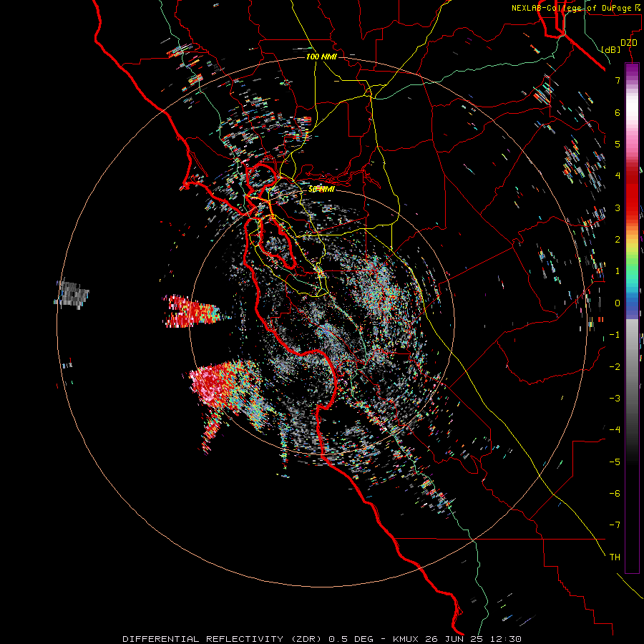Screen dimensions: 644x644
Task: Click the 4 value on the scale
Action: (618, 176)
